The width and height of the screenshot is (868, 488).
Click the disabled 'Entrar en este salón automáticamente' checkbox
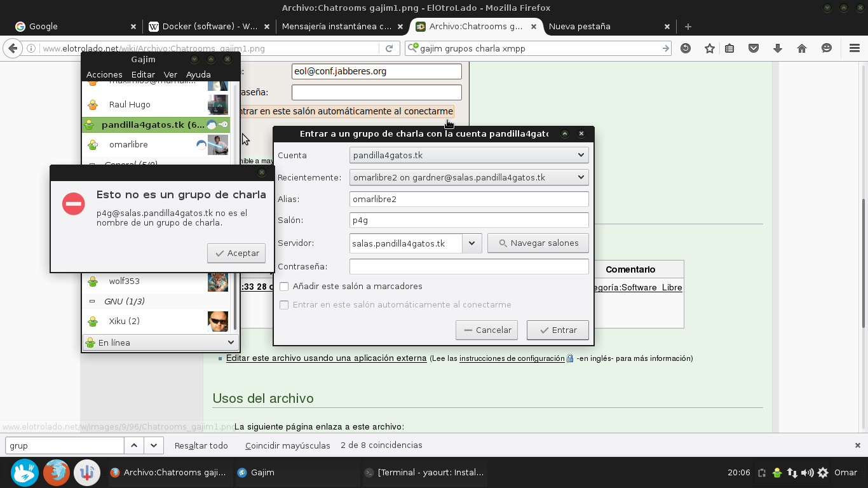[284, 305]
